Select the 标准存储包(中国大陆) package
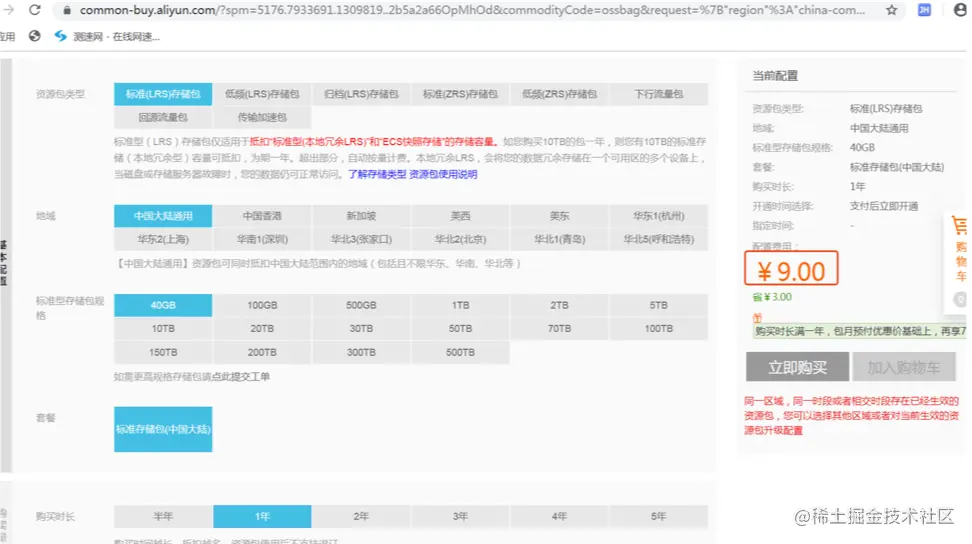The width and height of the screenshot is (972, 544). (163, 429)
